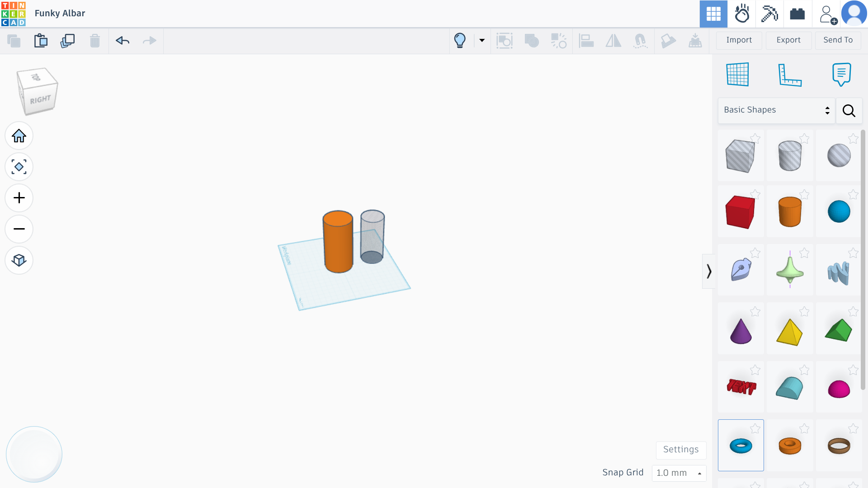Click the Copy toolbar icon

[14, 41]
